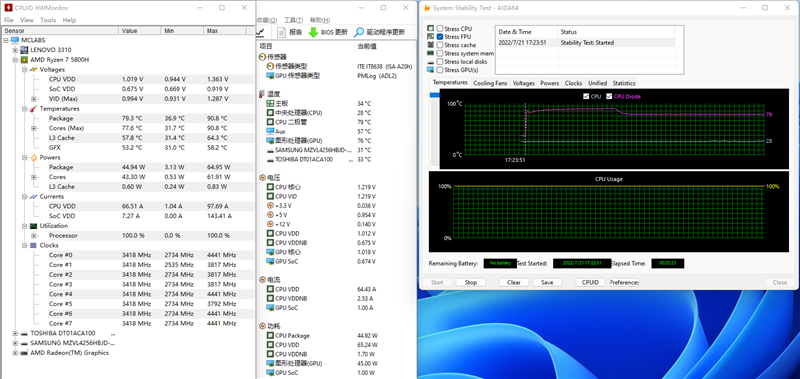Click the Temperatures thermometer icon
This screenshot has width=800, height=379.
coord(33,109)
